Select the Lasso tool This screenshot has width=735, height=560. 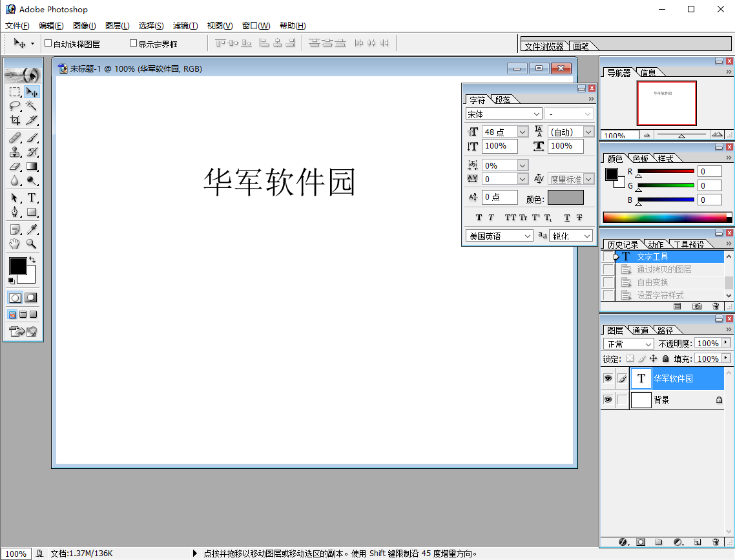pyautogui.click(x=14, y=106)
